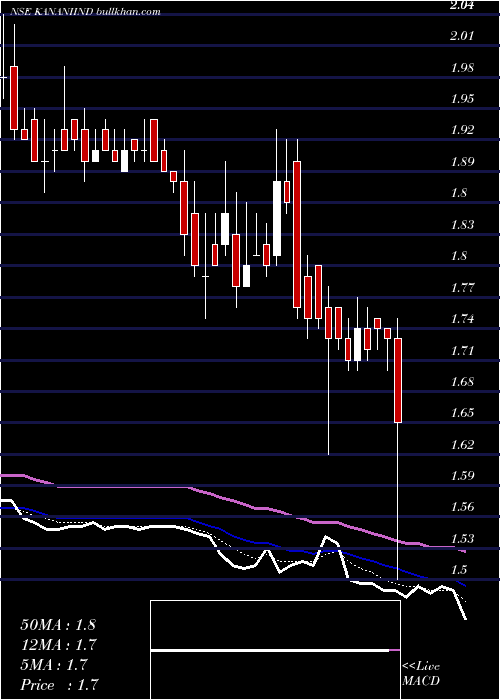Click the last tall red candlestick at chart's right end

point(397,380)
